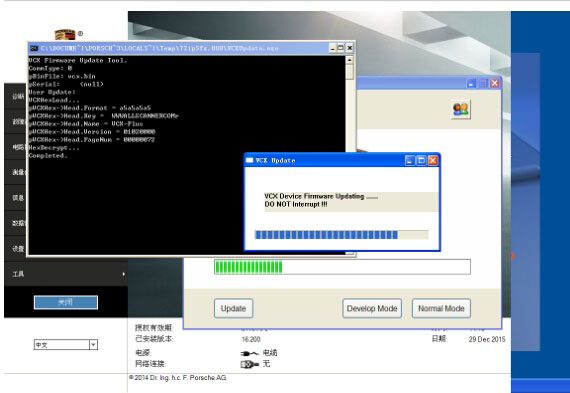The image size is (570, 393).
Task: Open the 工具 menu in sidebar
Action: [66, 274]
